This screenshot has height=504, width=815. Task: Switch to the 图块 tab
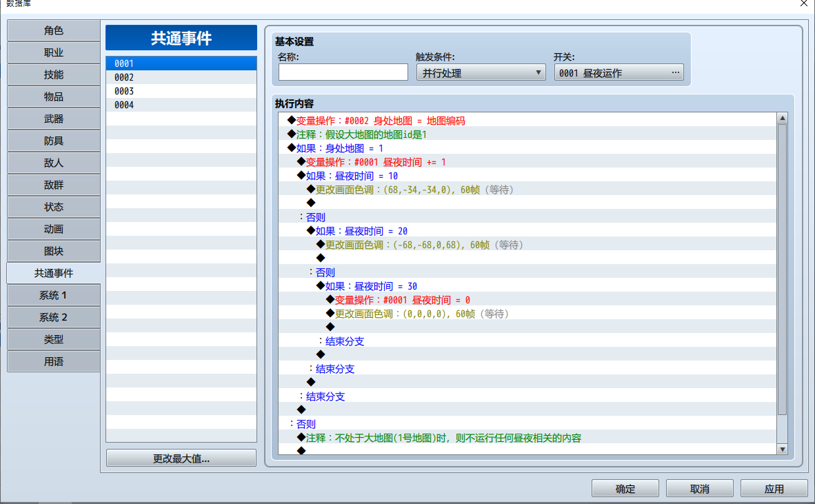coord(54,251)
